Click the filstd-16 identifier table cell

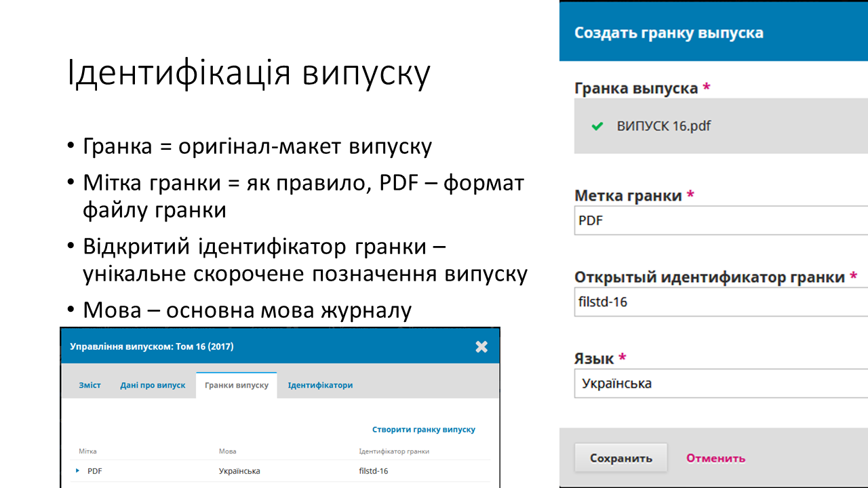coord(374,471)
